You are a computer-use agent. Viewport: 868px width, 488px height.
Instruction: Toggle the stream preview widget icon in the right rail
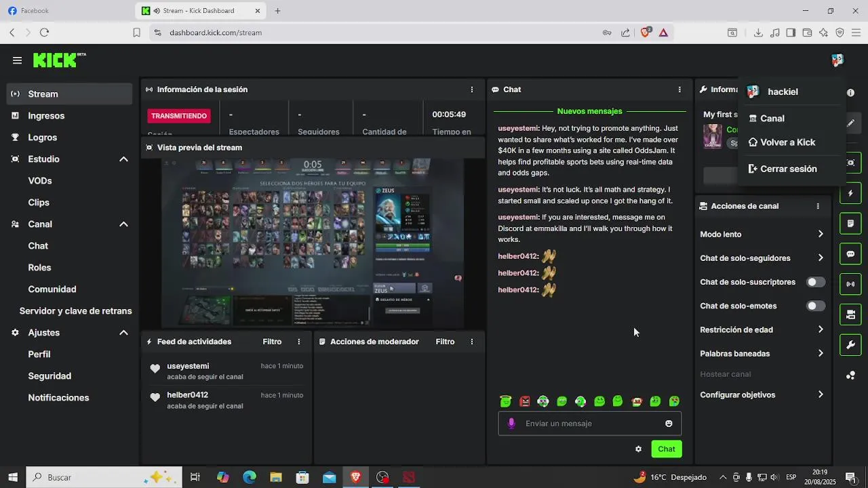[x=850, y=163]
